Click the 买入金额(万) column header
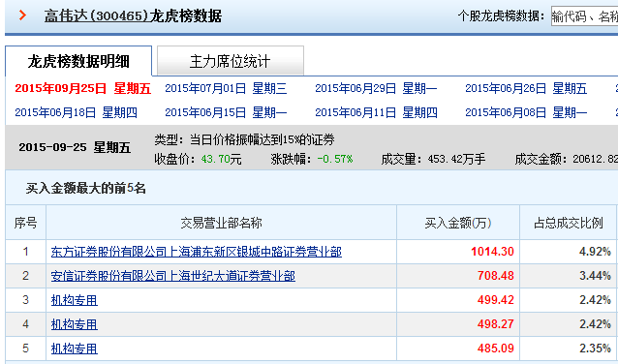This screenshot has width=618, height=364. (458, 223)
